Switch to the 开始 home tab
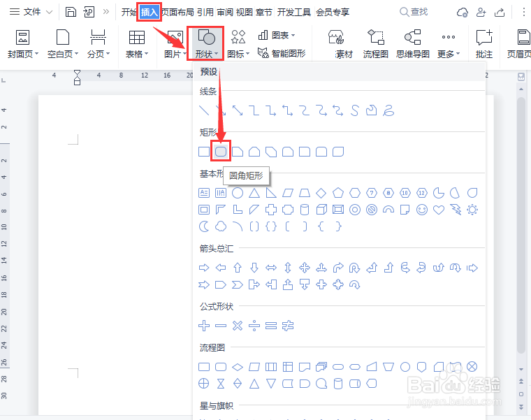This screenshot has height=420, width=531. click(129, 12)
